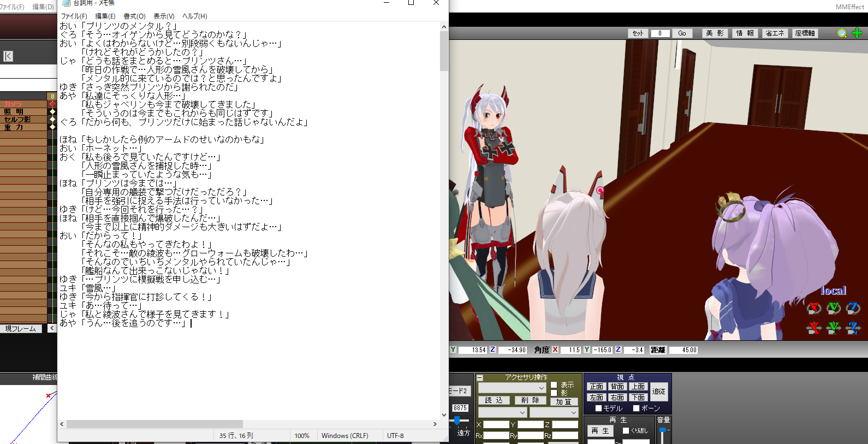Click the 情報 info button
Screen dimensions: 868x444
745,33
